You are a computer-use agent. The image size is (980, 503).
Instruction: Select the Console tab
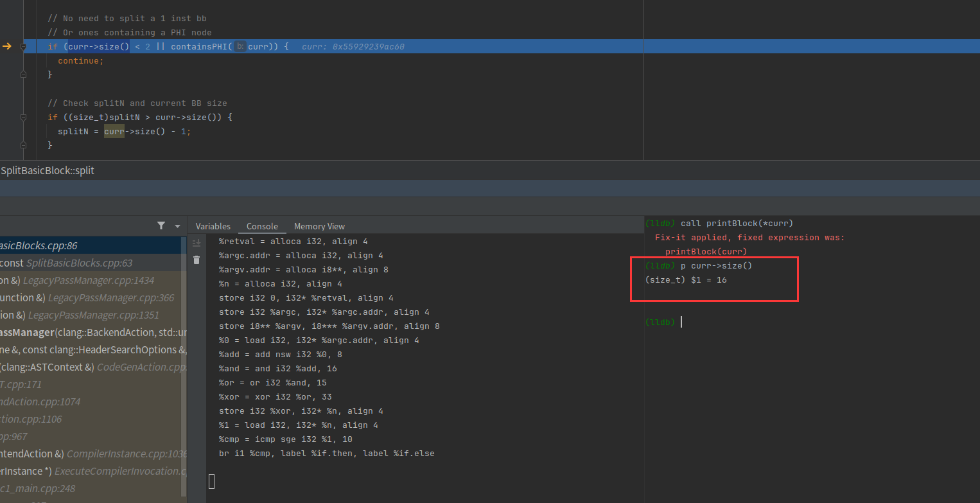click(x=262, y=226)
